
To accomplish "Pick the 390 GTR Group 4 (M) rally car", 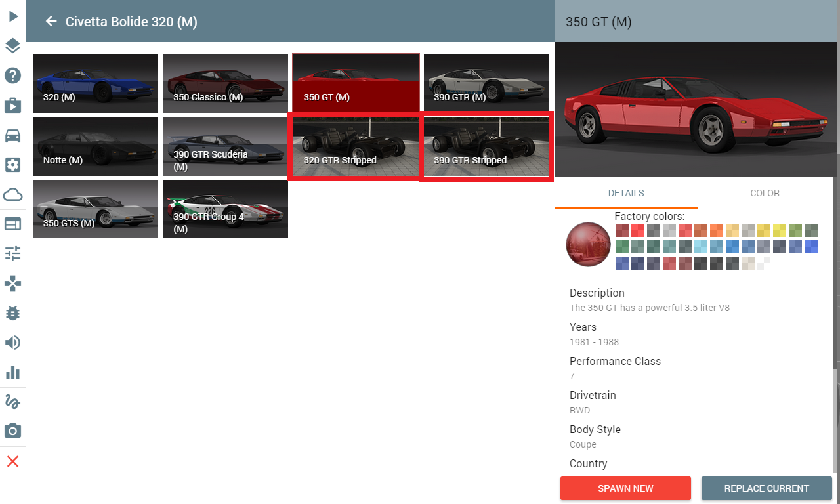I will pos(226,209).
